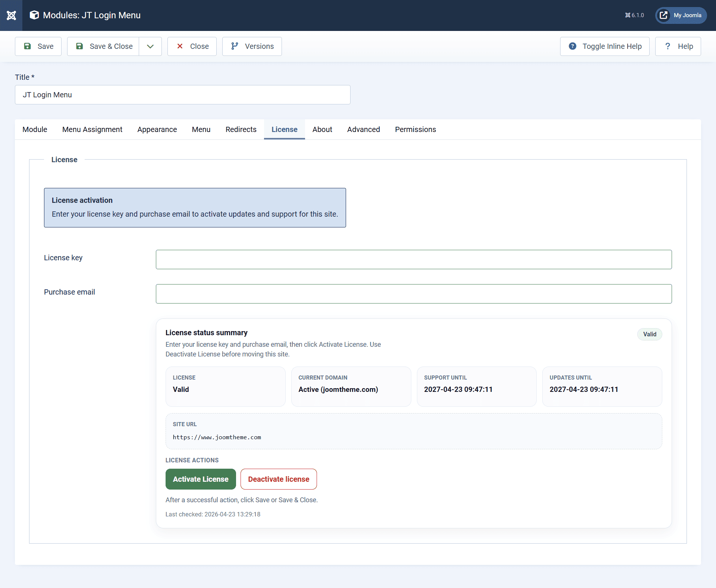The image size is (716, 588).
Task: Select the Title field showing JT Login Menu
Action: [x=182, y=95]
